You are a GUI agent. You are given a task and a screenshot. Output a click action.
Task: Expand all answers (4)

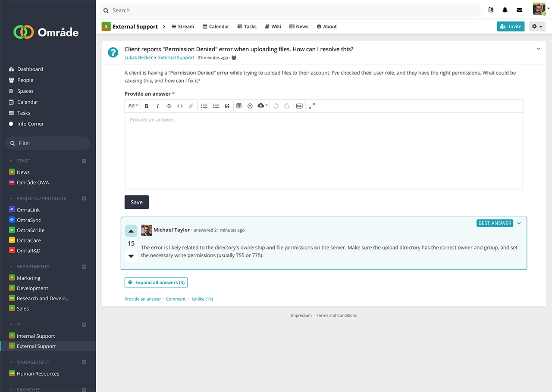156,283
